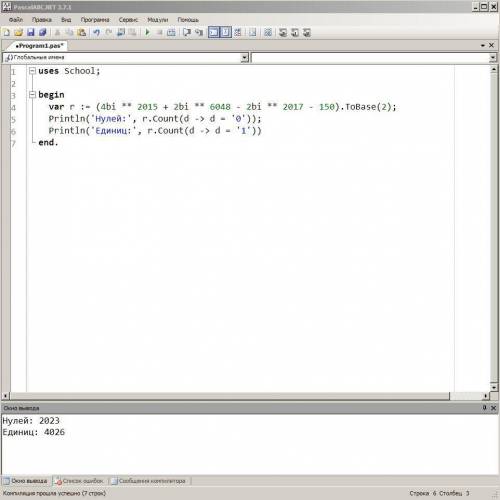Undo the last edit using the blue arrow icon
The height and width of the screenshot is (500, 500).
point(96,32)
